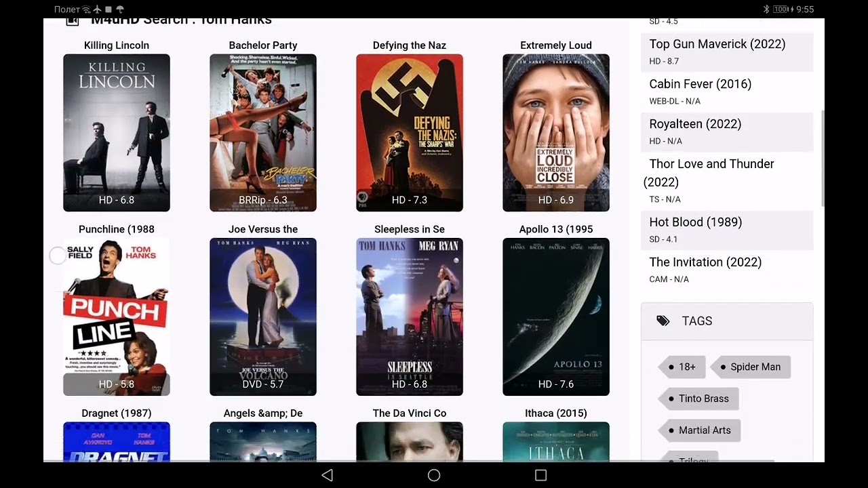This screenshot has height=488, width=868.
Task: Click the Defying the Naz title link
Action: coord(410,45)
